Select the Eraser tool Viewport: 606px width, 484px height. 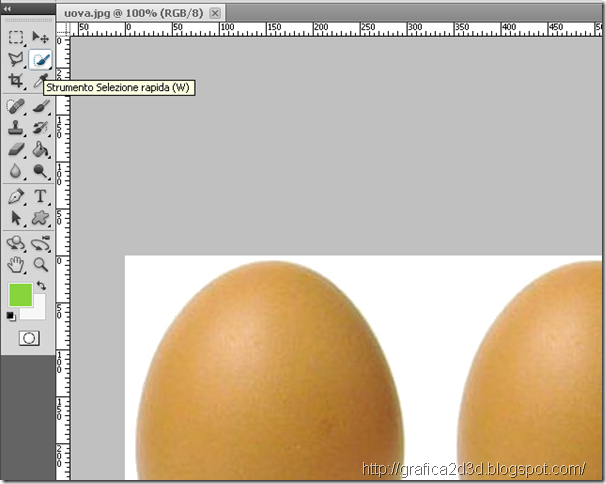point(16,150)
